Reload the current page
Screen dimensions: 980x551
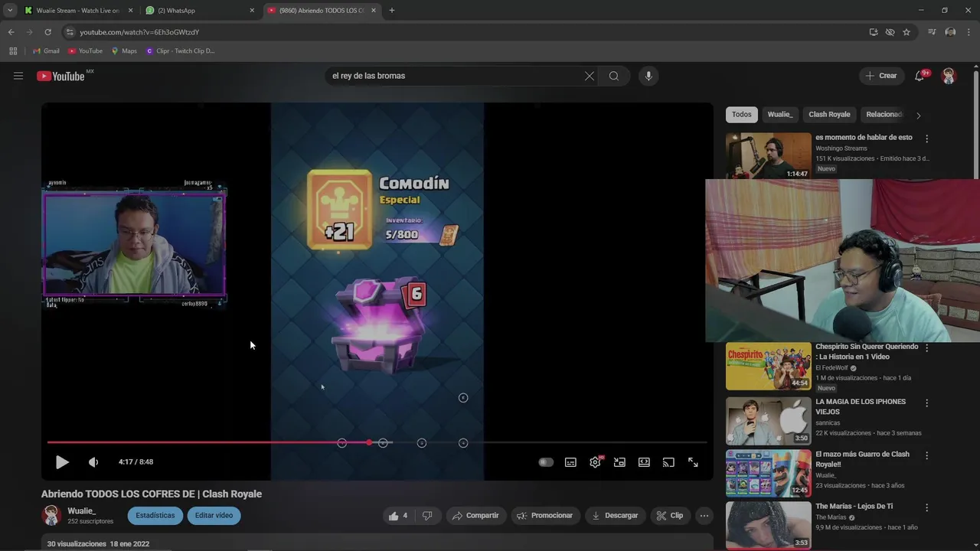[47, 32]
